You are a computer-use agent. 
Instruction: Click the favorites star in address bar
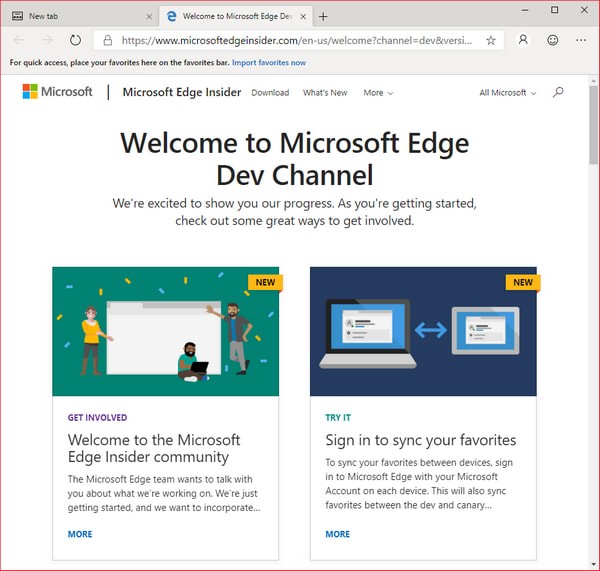(491, 41)
